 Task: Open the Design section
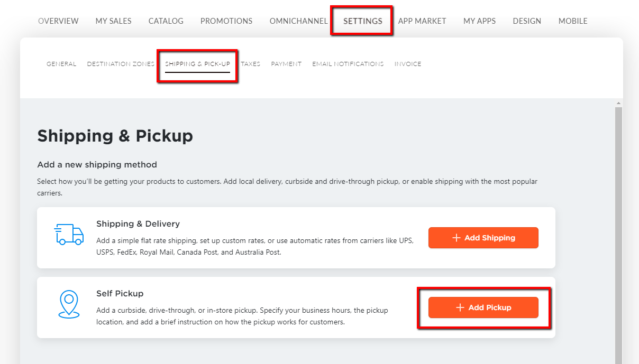(527, 21)
